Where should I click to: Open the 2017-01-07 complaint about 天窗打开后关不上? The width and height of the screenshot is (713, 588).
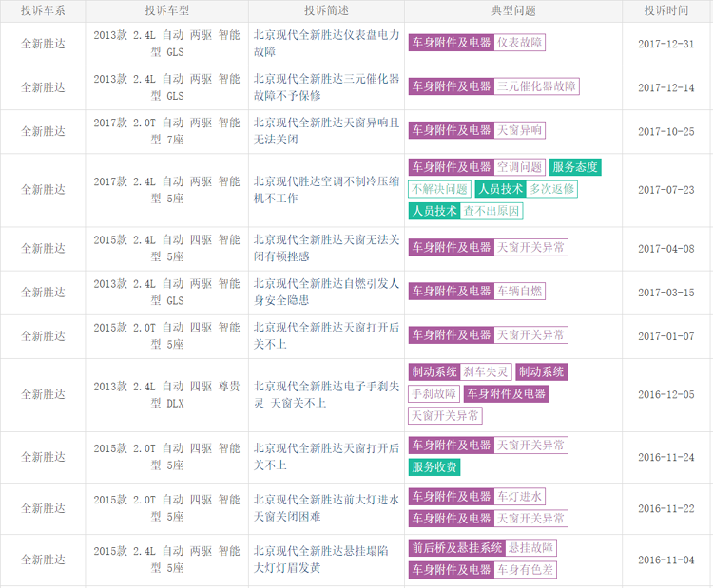(x=326, y=336)
